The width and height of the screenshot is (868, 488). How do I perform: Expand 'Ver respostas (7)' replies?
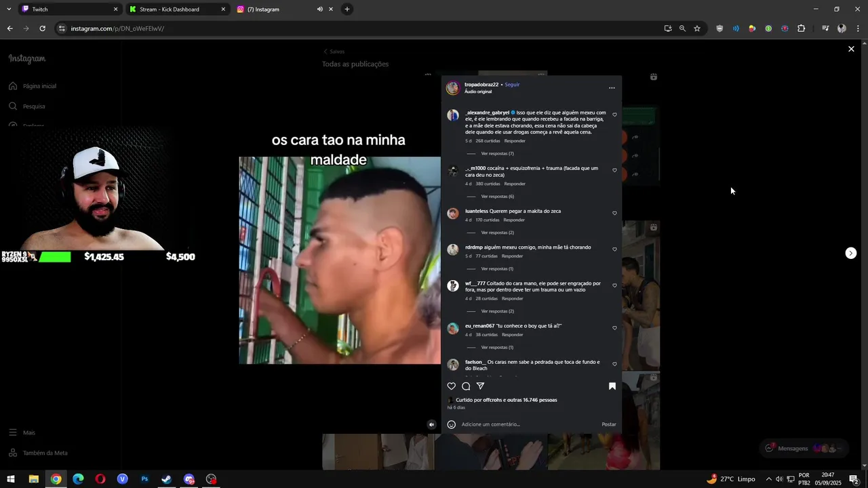click(497, 153)
